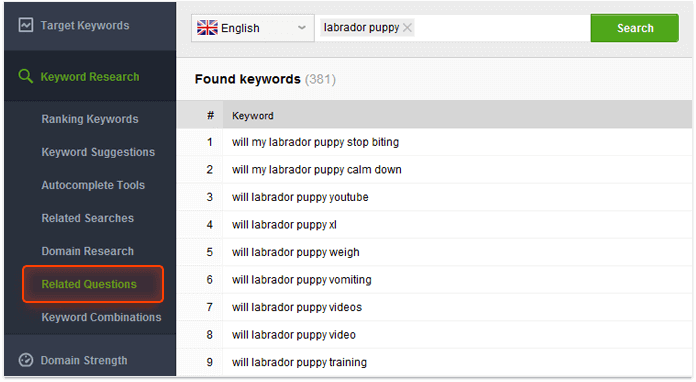Switch to Domain Research
The height and width of the screenshot is (382, 696).
(x=87, y=251)
